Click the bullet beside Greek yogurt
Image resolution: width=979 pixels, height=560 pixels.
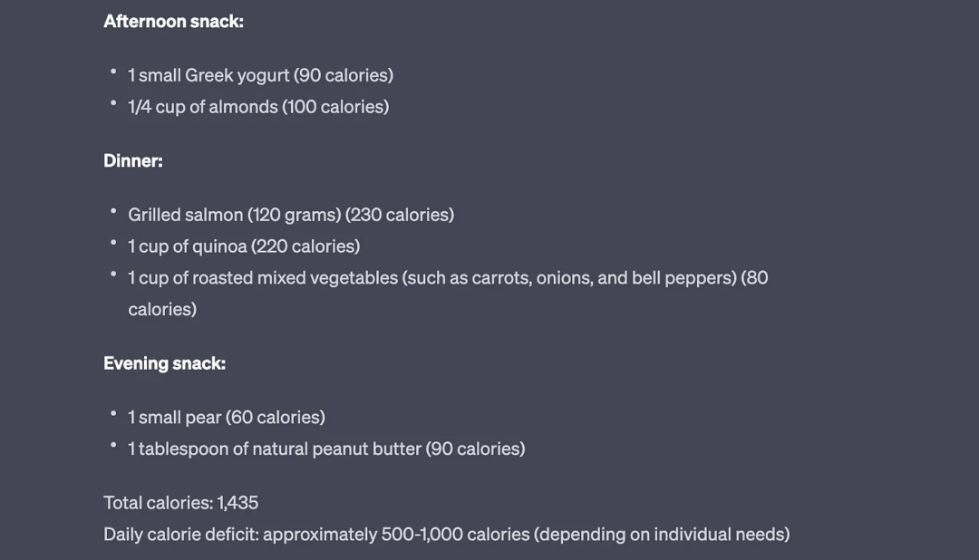(x=113, y=72)
